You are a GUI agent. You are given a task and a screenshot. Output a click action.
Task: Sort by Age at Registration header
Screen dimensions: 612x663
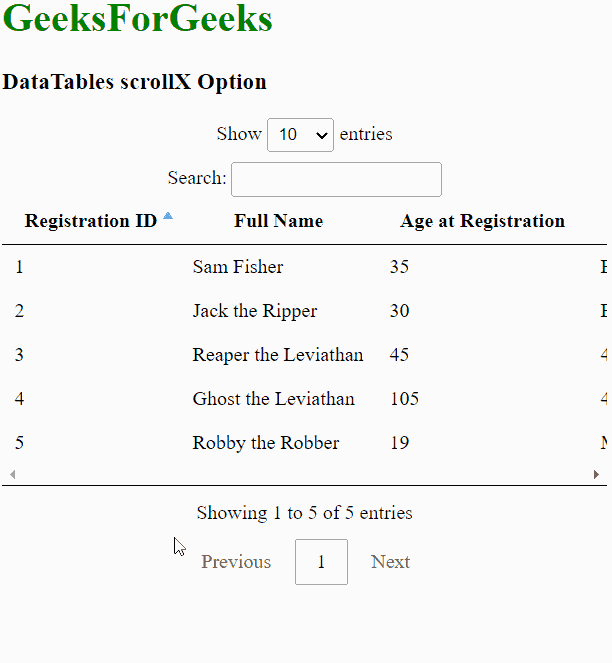pos(482,221)
